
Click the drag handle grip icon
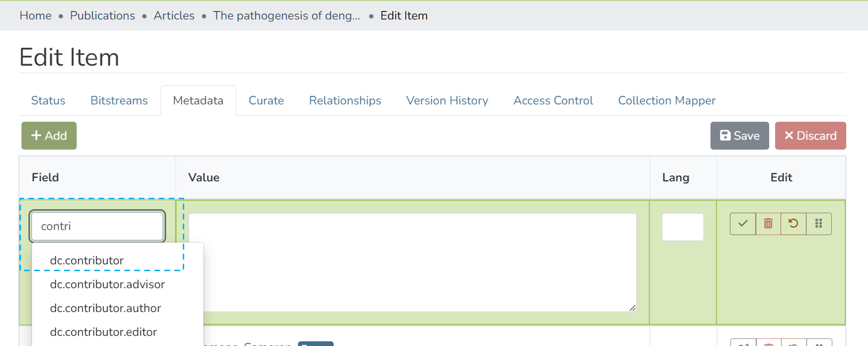818,224
